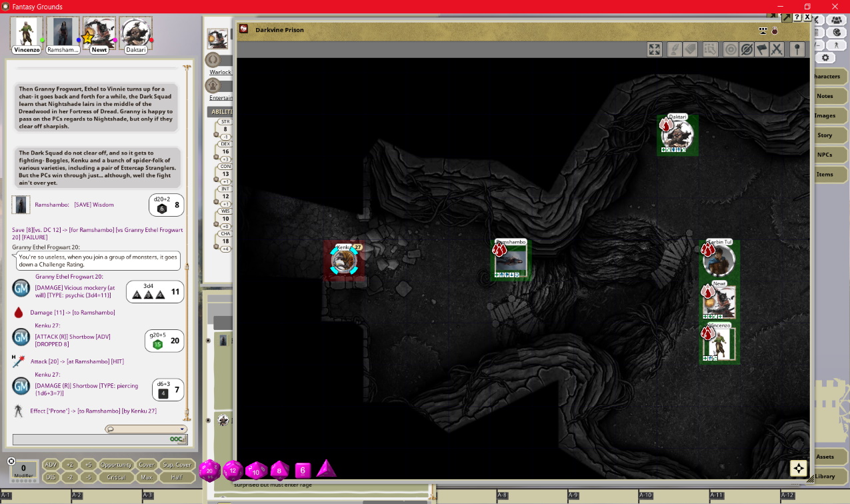
Task: Click the Warlock class link on sheet
Action: coord(220,72)
